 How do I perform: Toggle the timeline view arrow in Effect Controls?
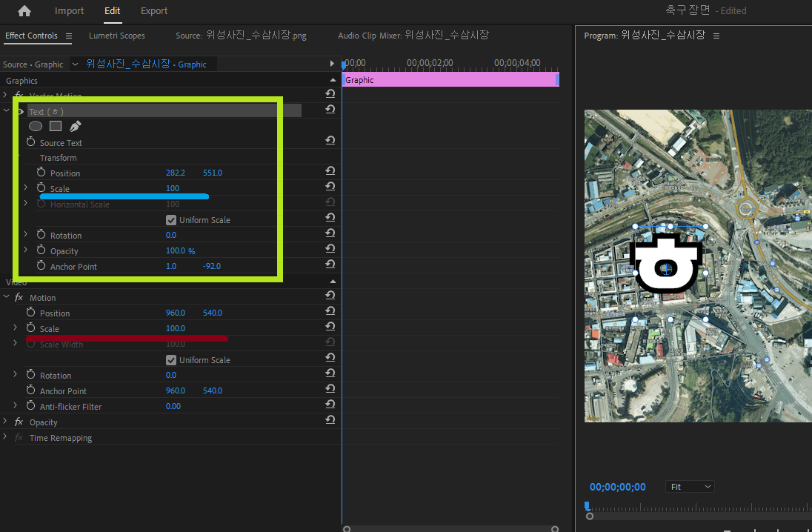pos(332,64)
